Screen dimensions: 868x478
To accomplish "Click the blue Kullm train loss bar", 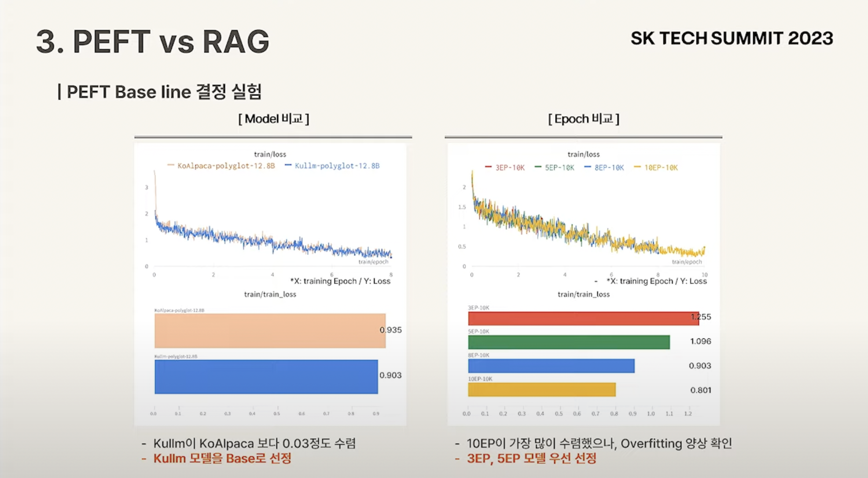I will 266,377.
